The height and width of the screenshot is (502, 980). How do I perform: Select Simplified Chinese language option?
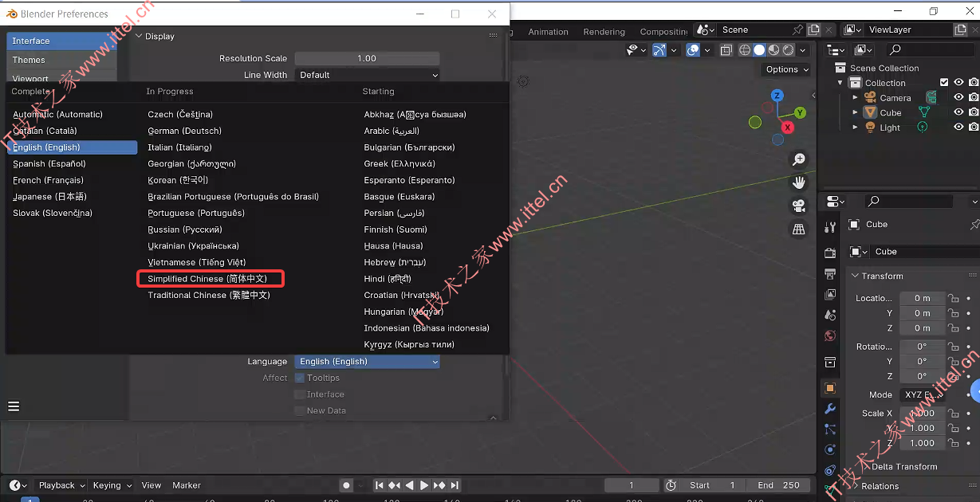[211, 279]
